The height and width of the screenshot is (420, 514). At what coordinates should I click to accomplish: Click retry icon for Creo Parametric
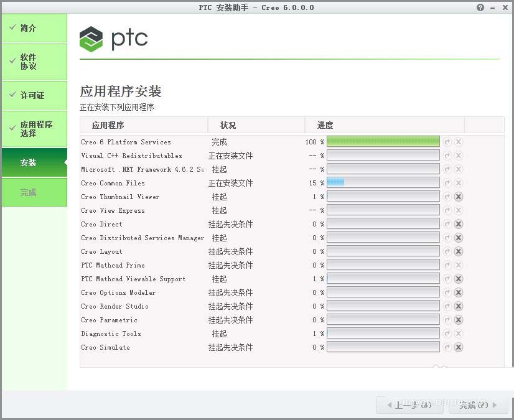click(x=447, y=320)
